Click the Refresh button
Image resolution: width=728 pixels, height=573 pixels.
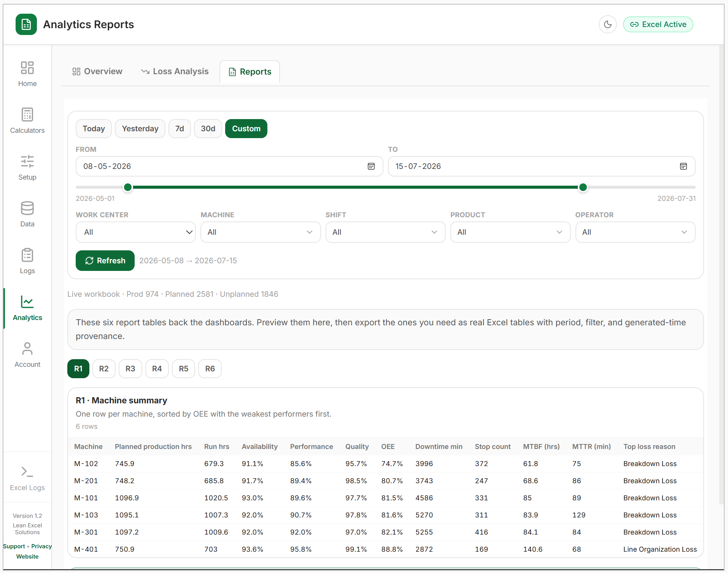click(x=105, y=261)
